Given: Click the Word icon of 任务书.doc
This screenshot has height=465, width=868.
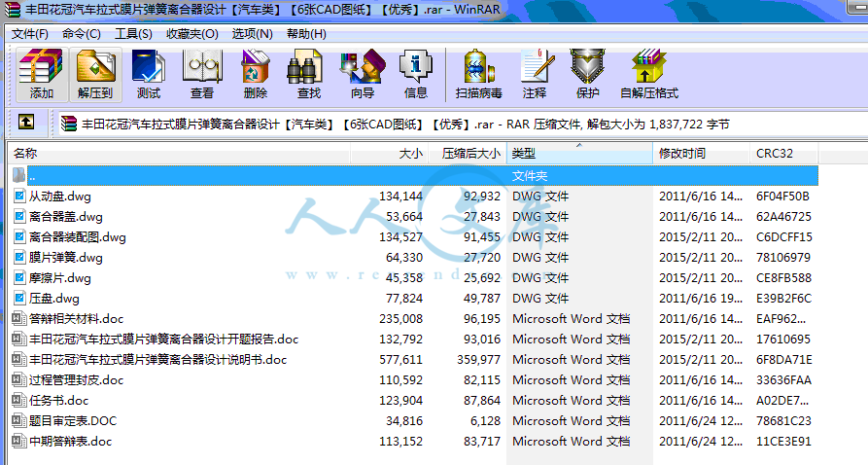Looking at the screenshot, I should coord(19,400).
